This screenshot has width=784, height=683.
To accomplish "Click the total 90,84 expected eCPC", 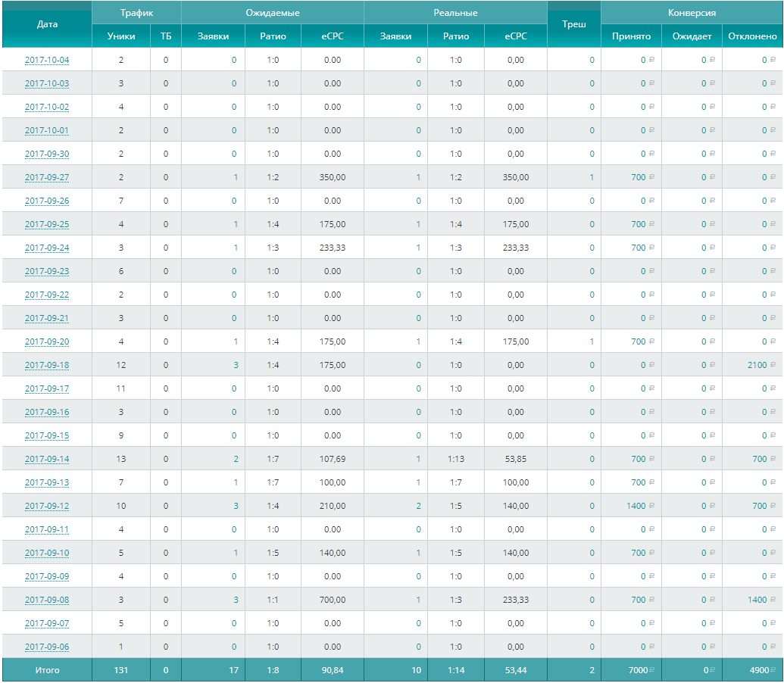I will point(333,671).
